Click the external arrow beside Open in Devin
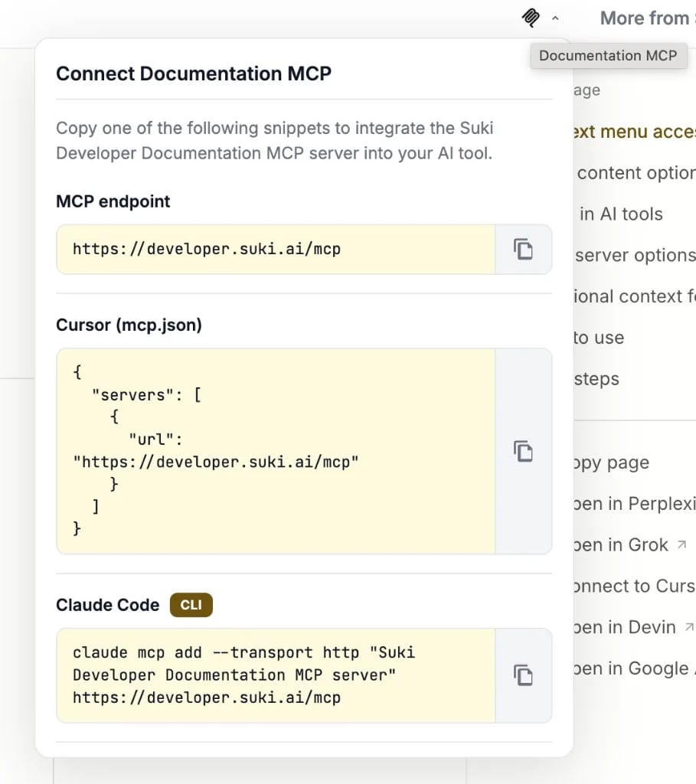Viewport: 696px width, 784px height. tap(690, 626)
